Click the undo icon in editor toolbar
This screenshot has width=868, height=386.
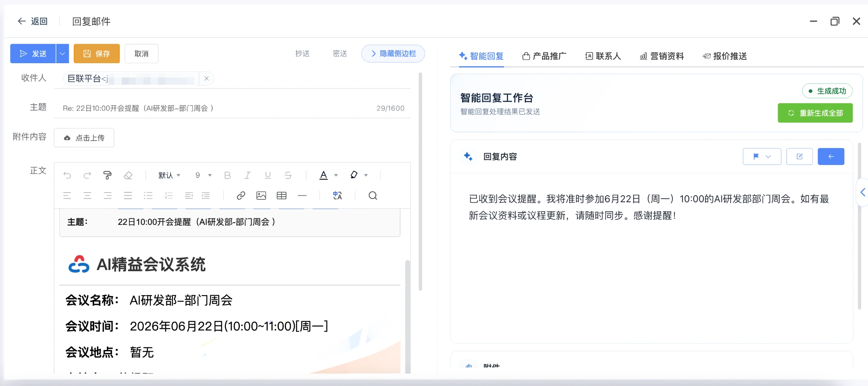pos(67,175)
